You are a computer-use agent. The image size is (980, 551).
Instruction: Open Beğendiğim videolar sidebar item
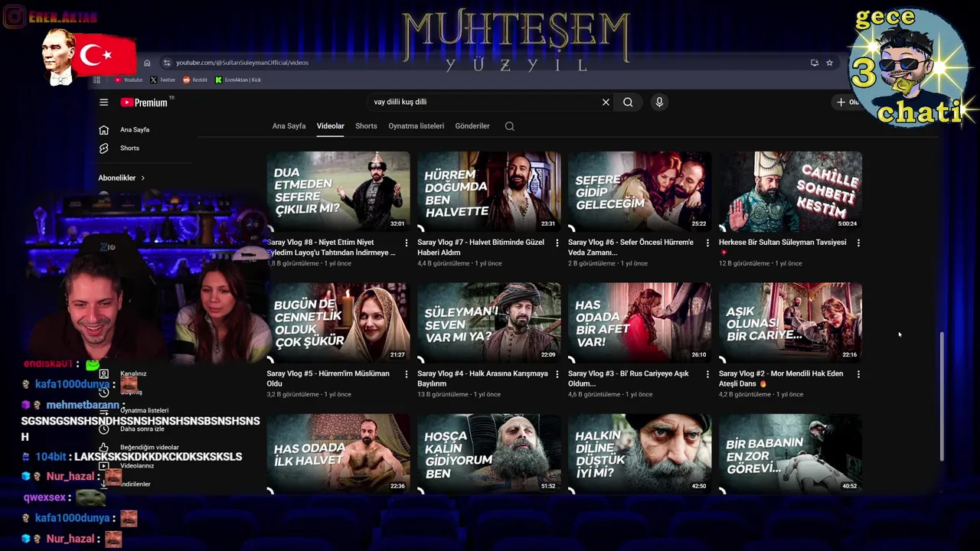click(x=149, y=447)
